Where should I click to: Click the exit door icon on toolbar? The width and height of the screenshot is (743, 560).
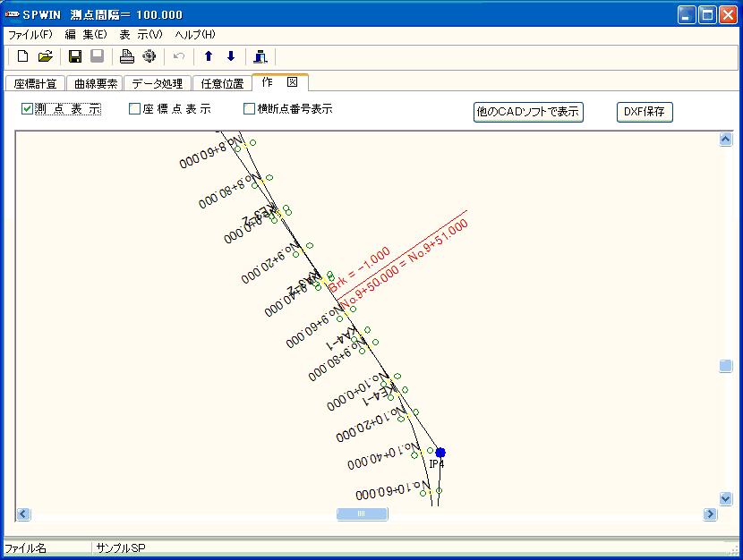[x=259, y=55]
